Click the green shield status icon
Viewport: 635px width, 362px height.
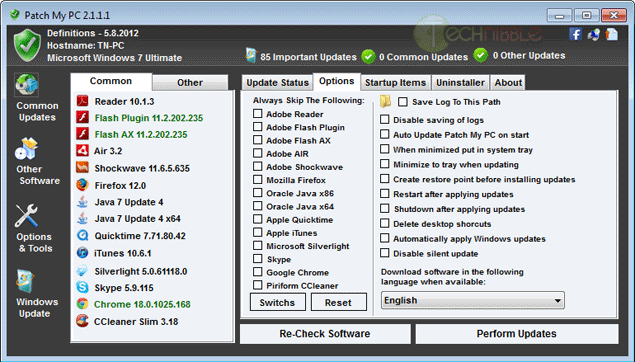coord(27,45)
